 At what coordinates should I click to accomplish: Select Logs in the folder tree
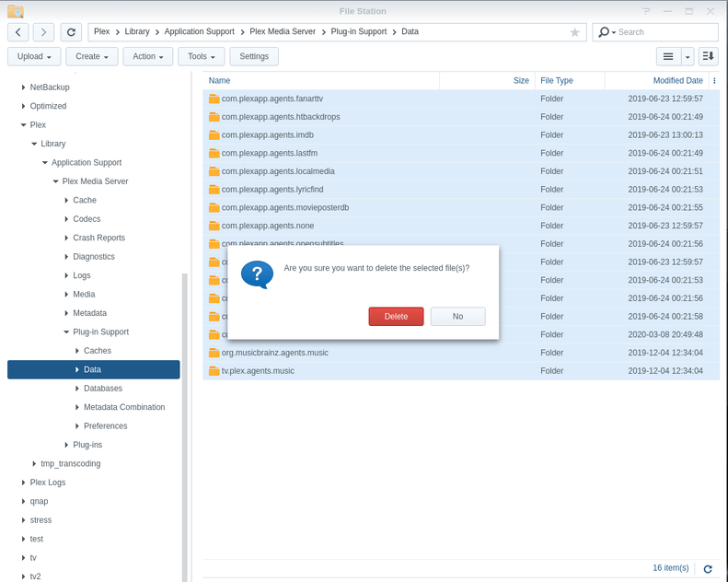[82, 275]
